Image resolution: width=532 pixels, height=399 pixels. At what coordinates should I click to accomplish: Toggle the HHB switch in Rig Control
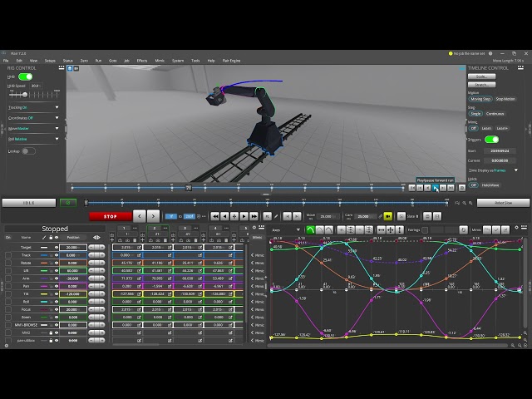(25, 76)
